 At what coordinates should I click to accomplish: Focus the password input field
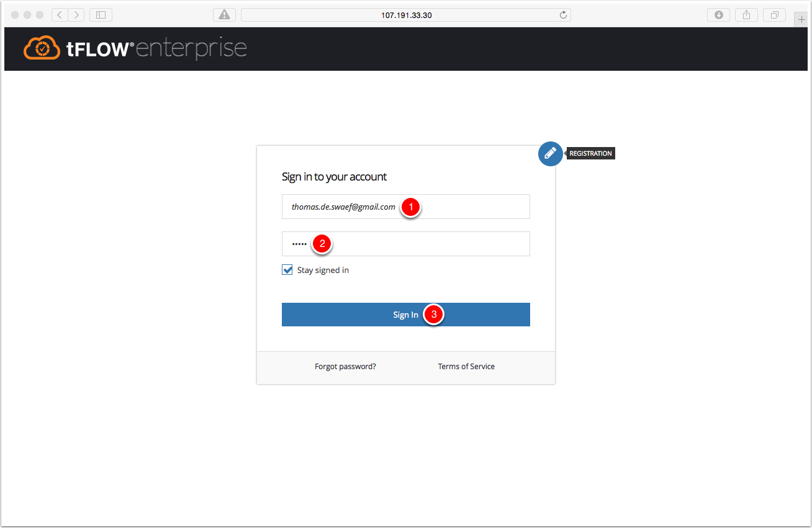406,244
